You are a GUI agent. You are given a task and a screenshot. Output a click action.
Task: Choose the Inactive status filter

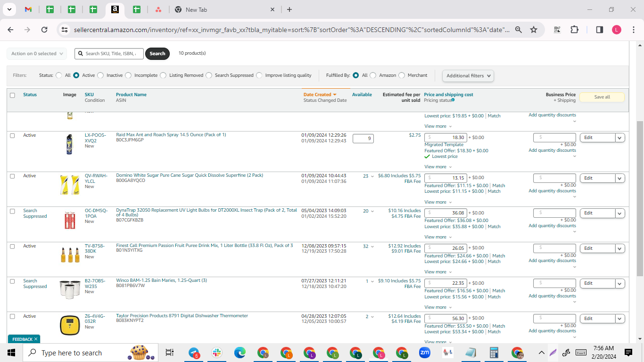[x=100, y=75]
